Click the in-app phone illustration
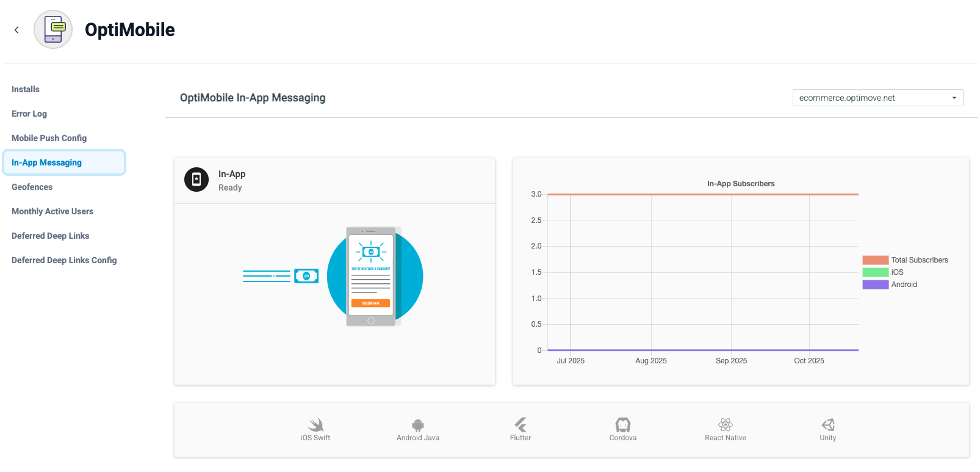Viewport: 980px width, 472px height. click(x=371, y=277)
